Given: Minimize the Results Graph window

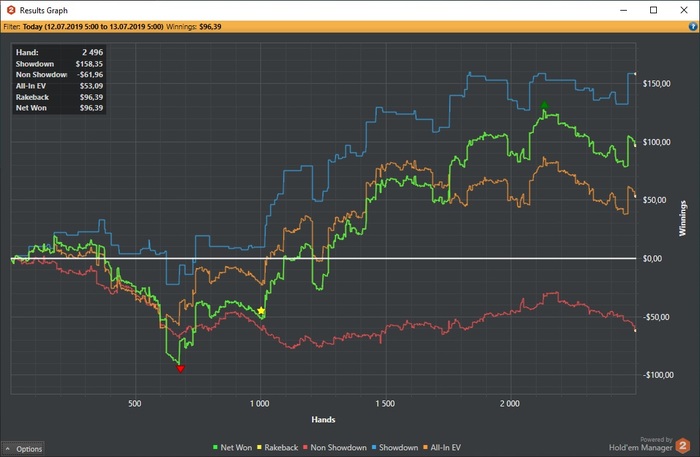Looking at the screenshot, I should point(624,10).
